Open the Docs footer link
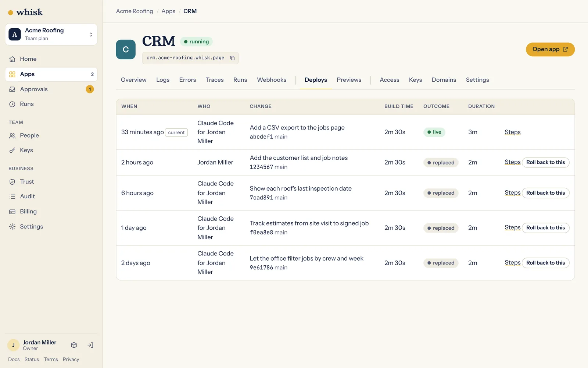Screen dimensions: 588x368 [14, 360]
